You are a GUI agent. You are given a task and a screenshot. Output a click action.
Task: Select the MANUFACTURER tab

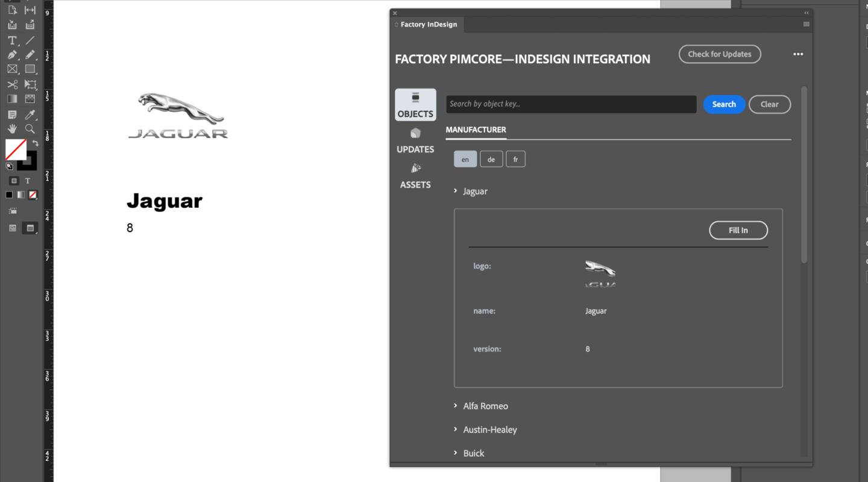pyautogui.click(x=476, y=130)
